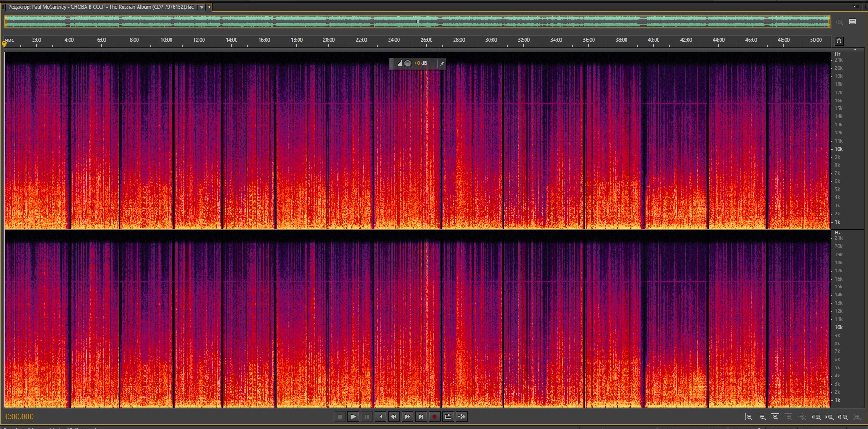Expand the small arrow above the Hz scale

click(855, 50)
